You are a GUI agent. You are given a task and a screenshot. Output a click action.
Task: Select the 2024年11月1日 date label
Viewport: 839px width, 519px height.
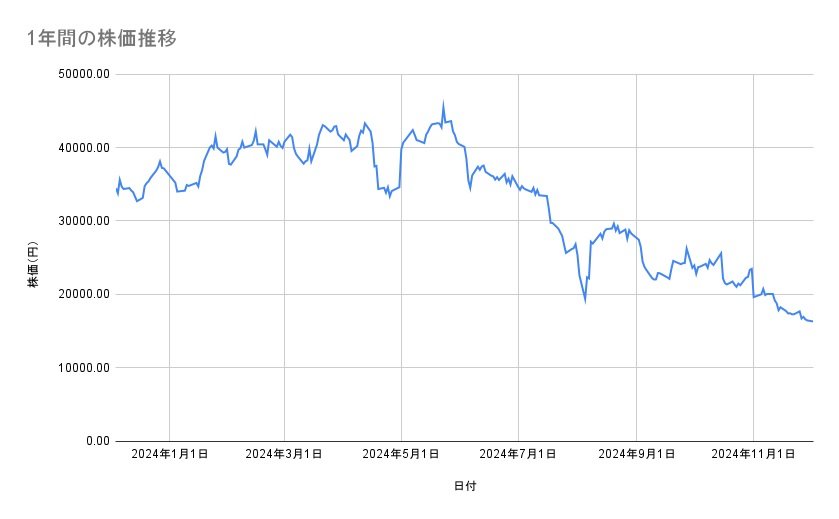click(751, 454)
